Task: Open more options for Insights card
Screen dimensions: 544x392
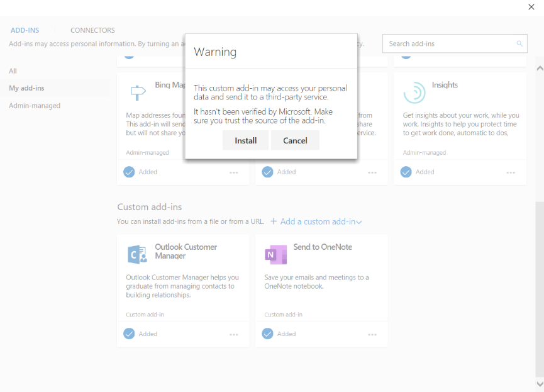Action: point(511,172)
